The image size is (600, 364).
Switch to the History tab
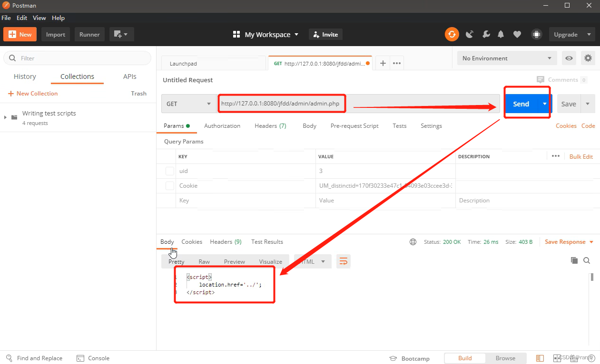(x=25, y=77)
